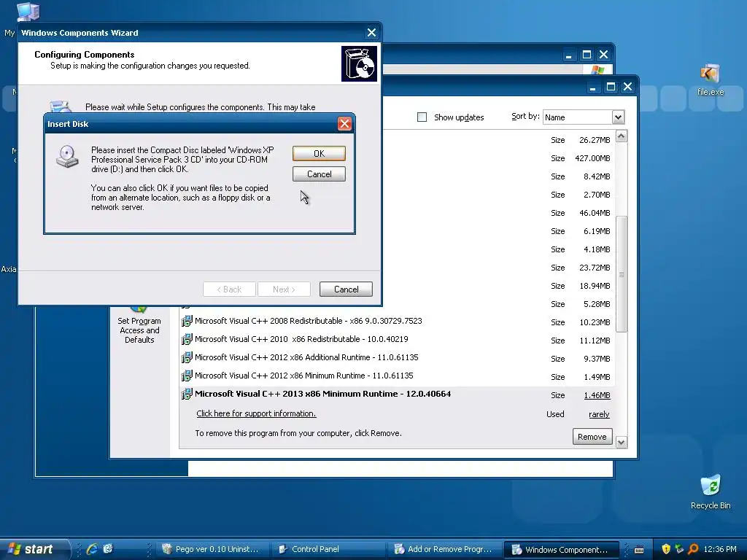
Task: Switch to Windows Components taskbar item
Action: pos(561,550)
